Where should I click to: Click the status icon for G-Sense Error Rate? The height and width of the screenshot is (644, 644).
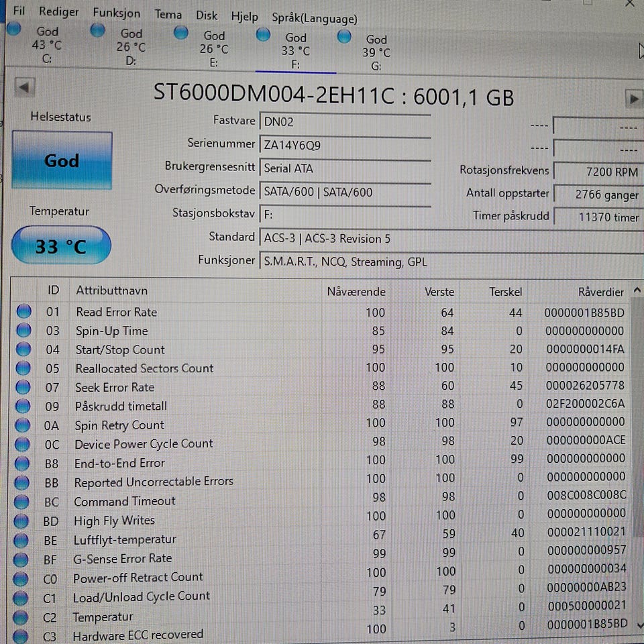click(x=21, y=559)
